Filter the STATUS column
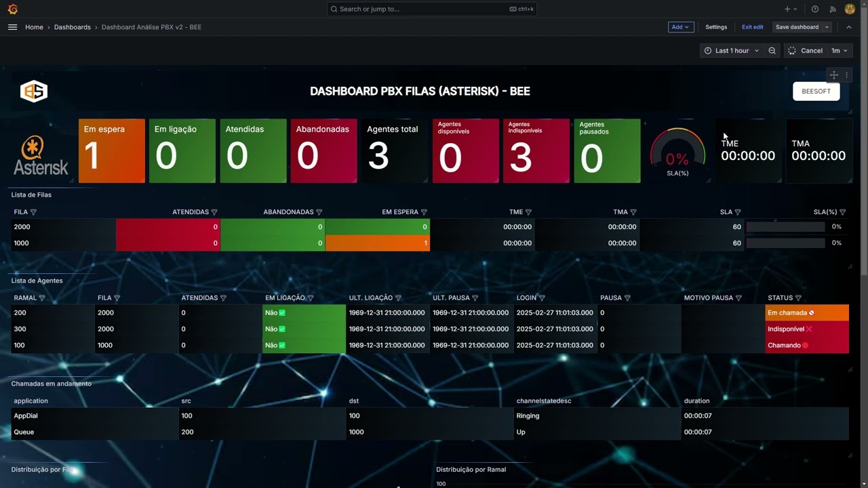This screenshot has width=868, height=488. (x=798, y=298)
